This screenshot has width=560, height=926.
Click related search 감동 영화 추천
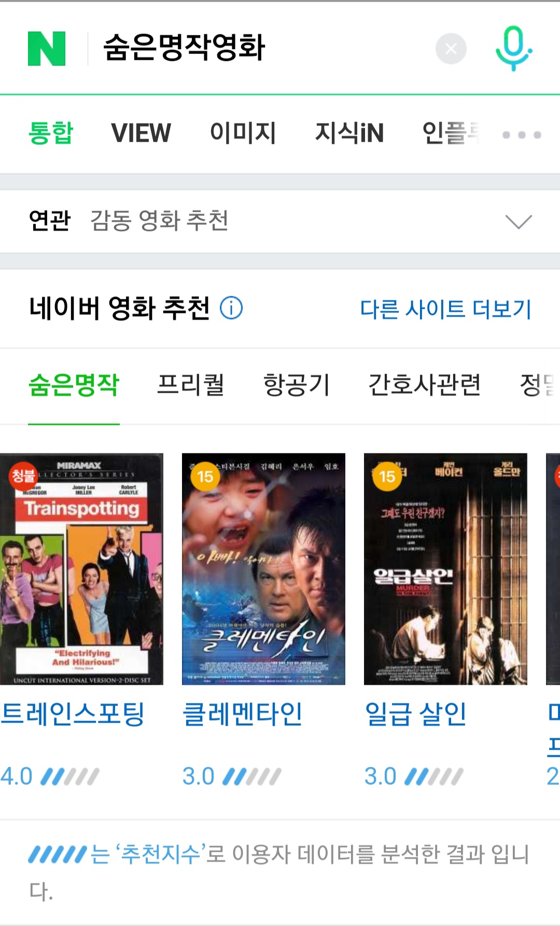(x=159, y=220)
